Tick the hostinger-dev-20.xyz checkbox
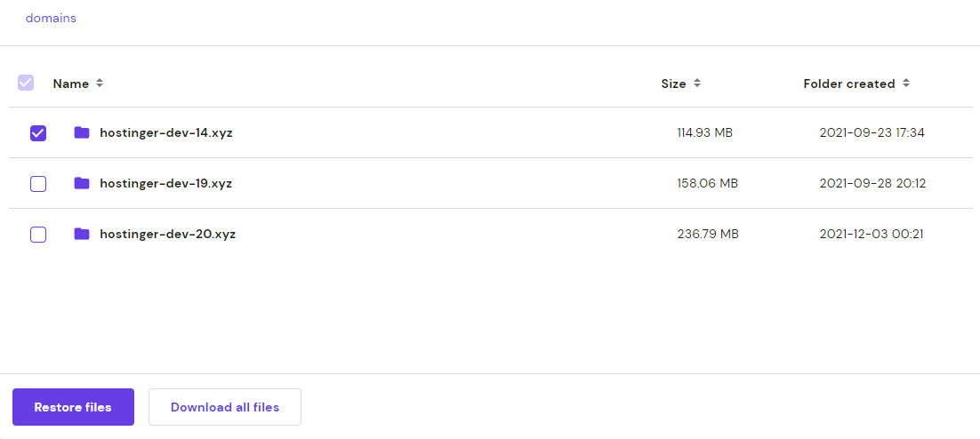980x439 pixels. tap(38, 235)
